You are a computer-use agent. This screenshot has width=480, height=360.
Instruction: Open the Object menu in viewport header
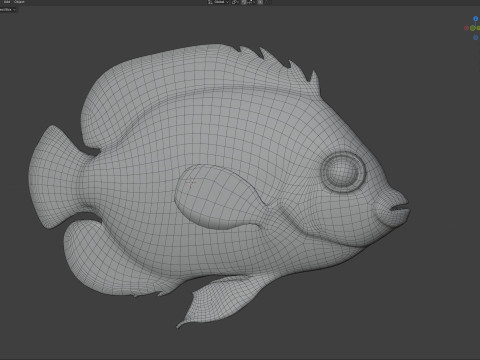19,2
